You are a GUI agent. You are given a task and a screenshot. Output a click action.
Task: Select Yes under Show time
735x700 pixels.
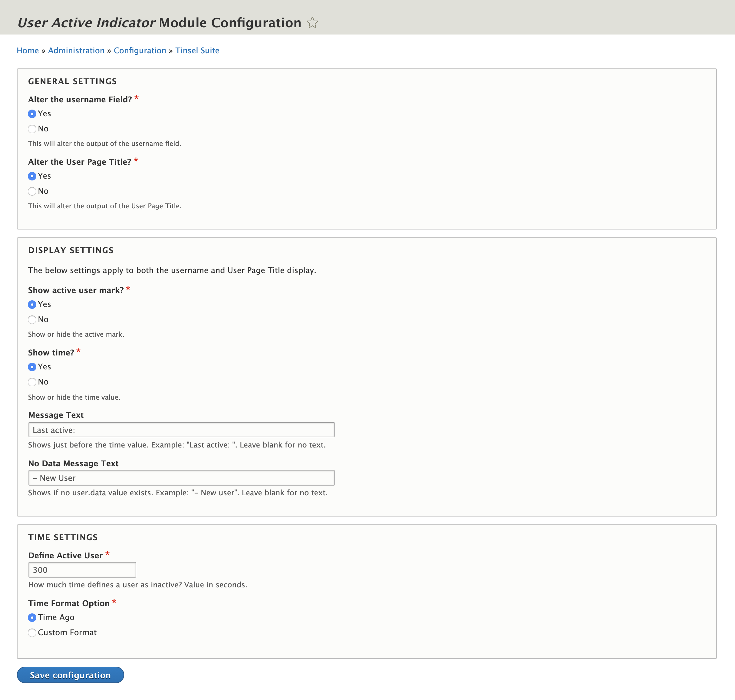32,367
